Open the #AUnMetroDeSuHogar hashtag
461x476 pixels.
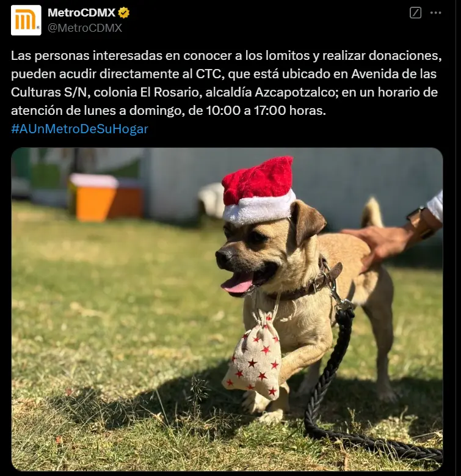[x=79, y=129]
